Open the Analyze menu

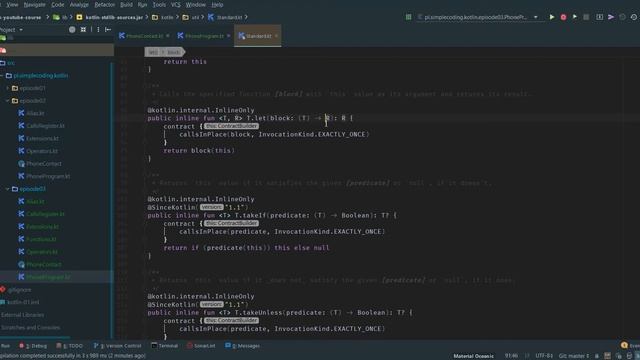click(79, 4)
